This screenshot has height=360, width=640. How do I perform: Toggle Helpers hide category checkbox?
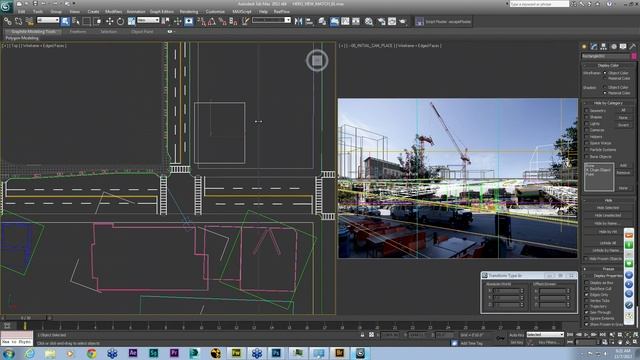tap(587, 137)
